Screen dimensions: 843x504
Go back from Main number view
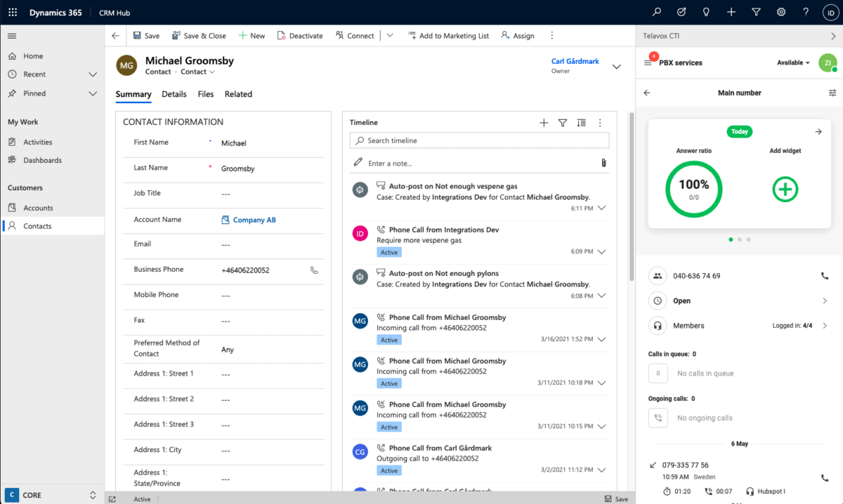tap(647, 93)
